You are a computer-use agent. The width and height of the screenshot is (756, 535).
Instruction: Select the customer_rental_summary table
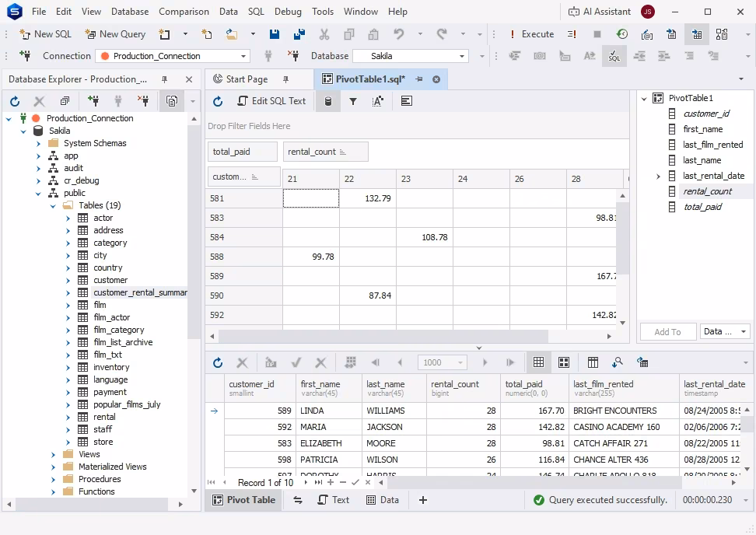140,292
